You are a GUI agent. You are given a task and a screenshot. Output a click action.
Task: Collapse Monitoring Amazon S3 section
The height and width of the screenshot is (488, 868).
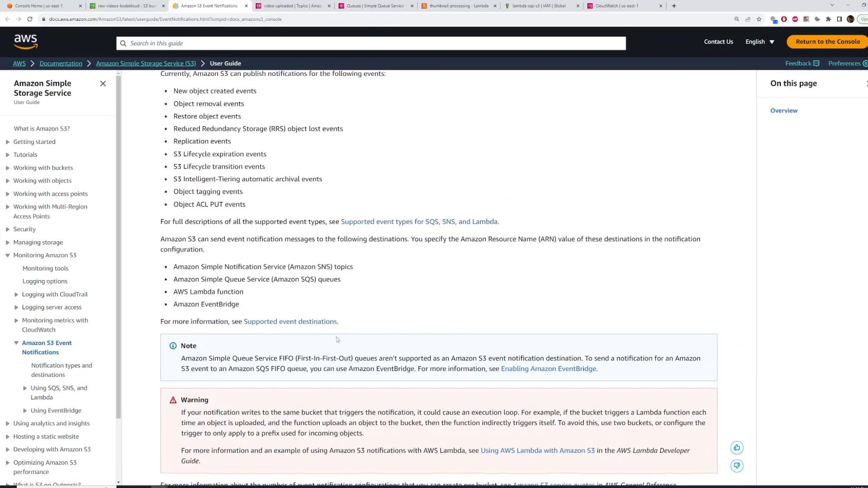point(8,255)
